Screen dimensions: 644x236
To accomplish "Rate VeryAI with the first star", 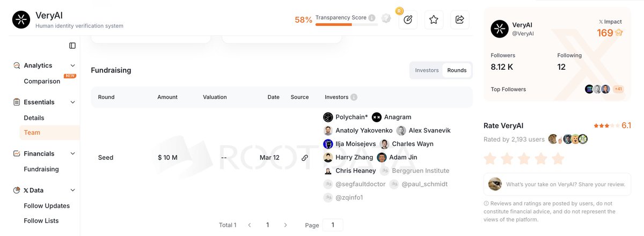I will (490, 159).
